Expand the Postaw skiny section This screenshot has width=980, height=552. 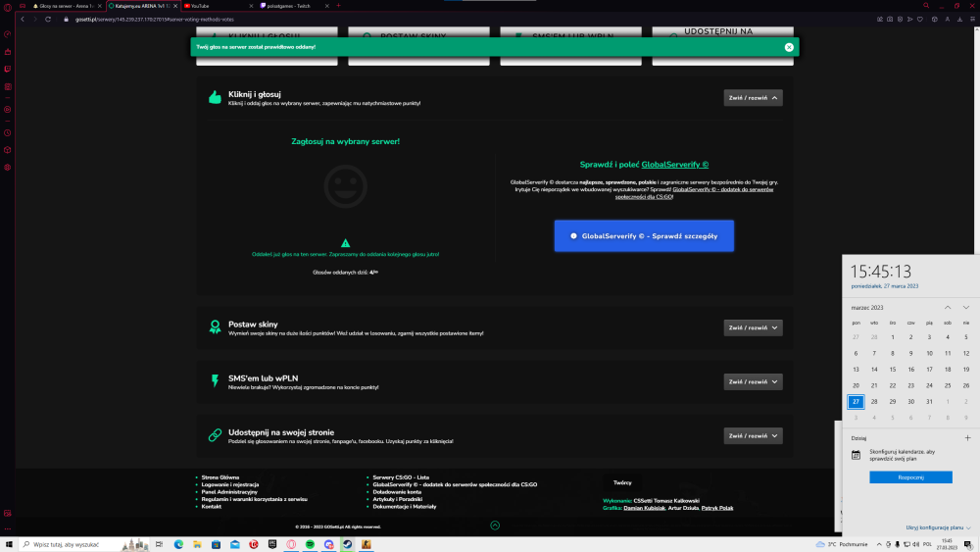pyautogui.click(x=753, y=327)
